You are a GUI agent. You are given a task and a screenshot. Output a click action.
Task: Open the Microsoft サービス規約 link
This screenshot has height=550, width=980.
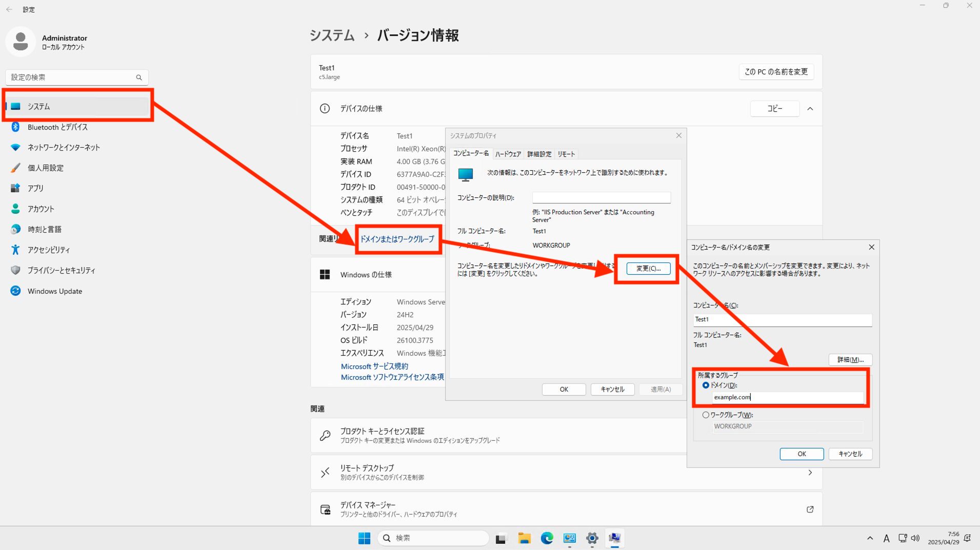[374, 366]
